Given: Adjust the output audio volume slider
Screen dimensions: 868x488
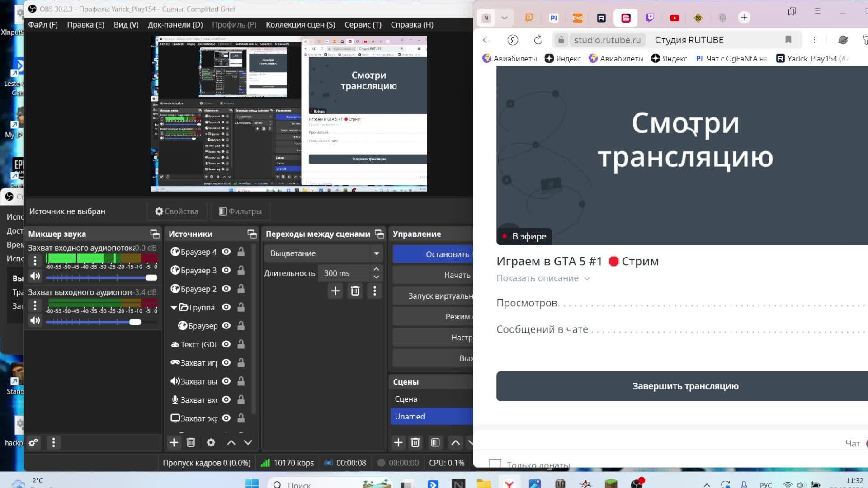Looking at the screenshot, I should (135, 322).
